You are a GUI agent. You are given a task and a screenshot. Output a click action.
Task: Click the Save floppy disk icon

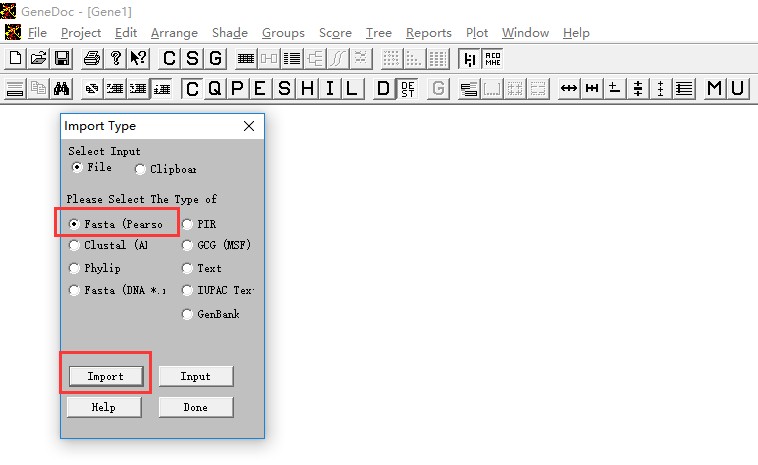point(61,59)
